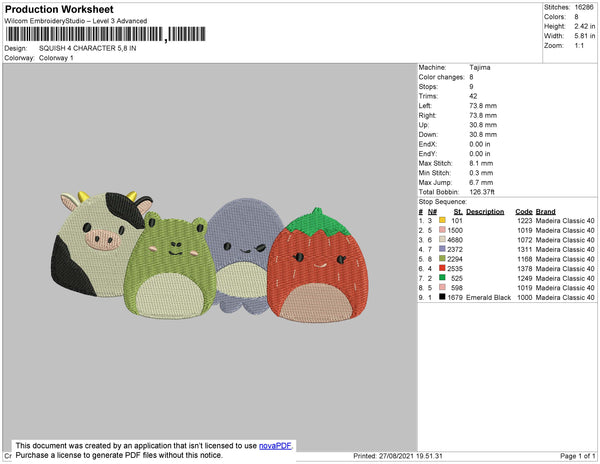This screenshot has height=464, width=600.
Task: Click the height value '2.42 in'
Action: coord(585,26)
